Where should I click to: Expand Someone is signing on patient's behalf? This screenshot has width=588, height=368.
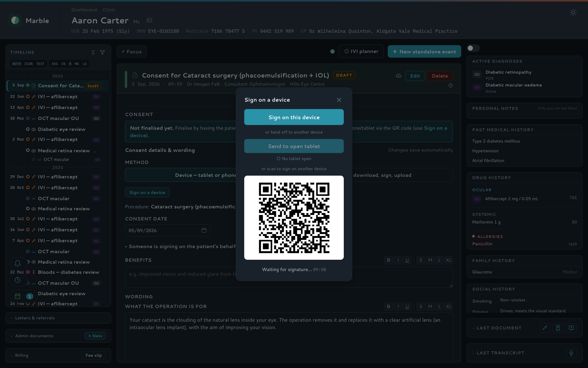[180, 247]
